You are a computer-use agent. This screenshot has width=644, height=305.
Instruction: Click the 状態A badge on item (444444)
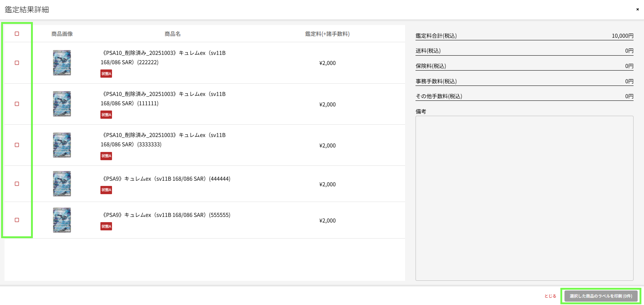(106, 190)
